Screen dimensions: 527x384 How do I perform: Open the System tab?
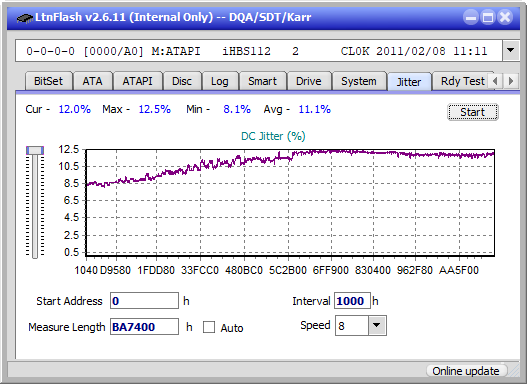pos(359,81)
